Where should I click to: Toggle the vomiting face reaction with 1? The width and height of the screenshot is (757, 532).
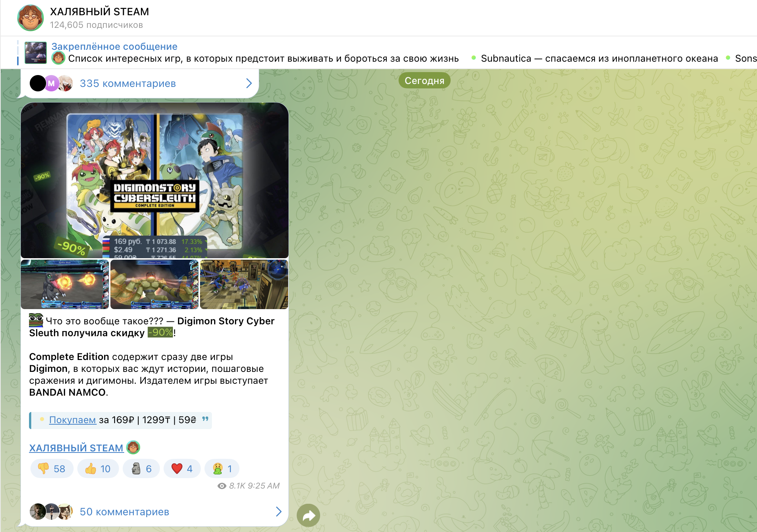point(222,468)
